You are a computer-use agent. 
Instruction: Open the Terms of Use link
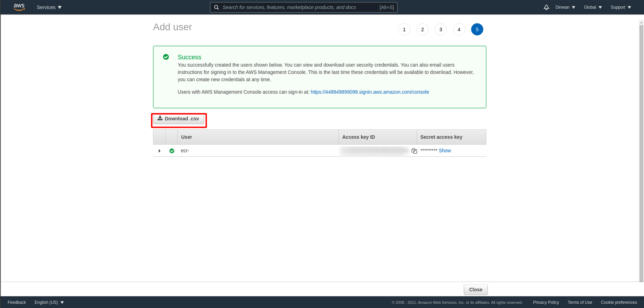(x=580, y=303)
